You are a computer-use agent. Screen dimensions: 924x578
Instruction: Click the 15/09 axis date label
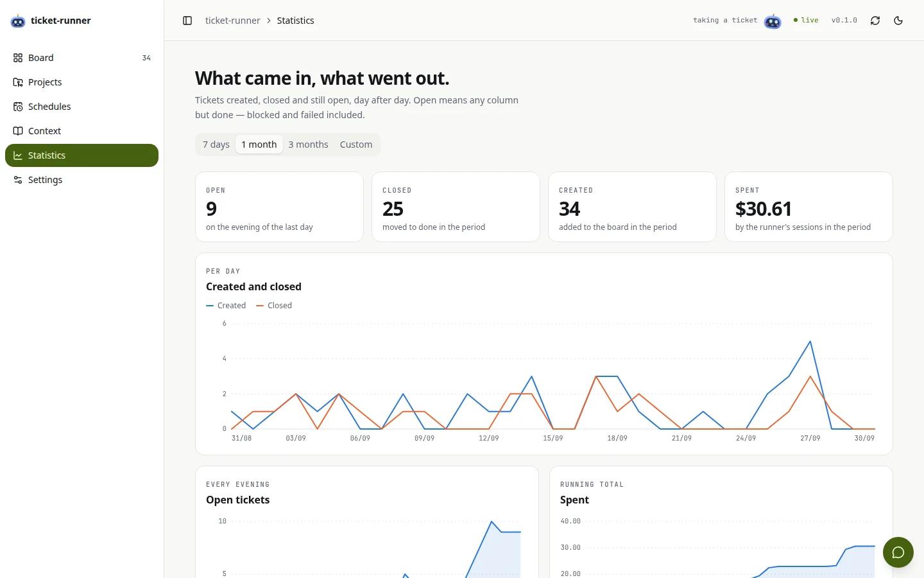(x=552, y=438)
